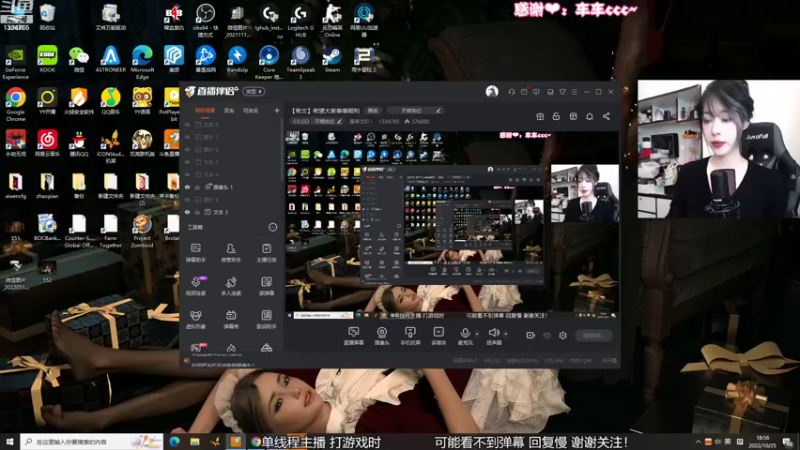Toggle the preview eye icon in bottom toolbar
The width and height of the screenshot is (800, 450).
pos(547,335)
